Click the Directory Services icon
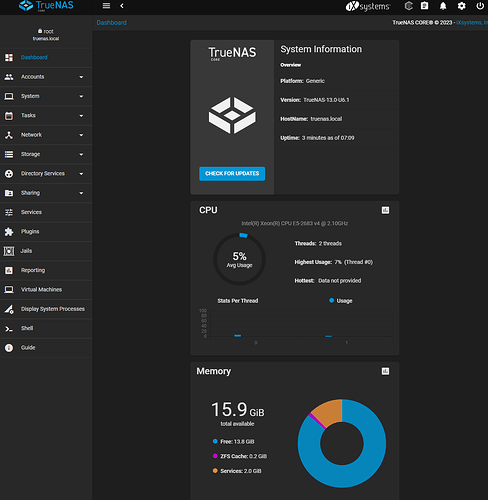The width and height of the screenshot is (488, 500). 9,174
